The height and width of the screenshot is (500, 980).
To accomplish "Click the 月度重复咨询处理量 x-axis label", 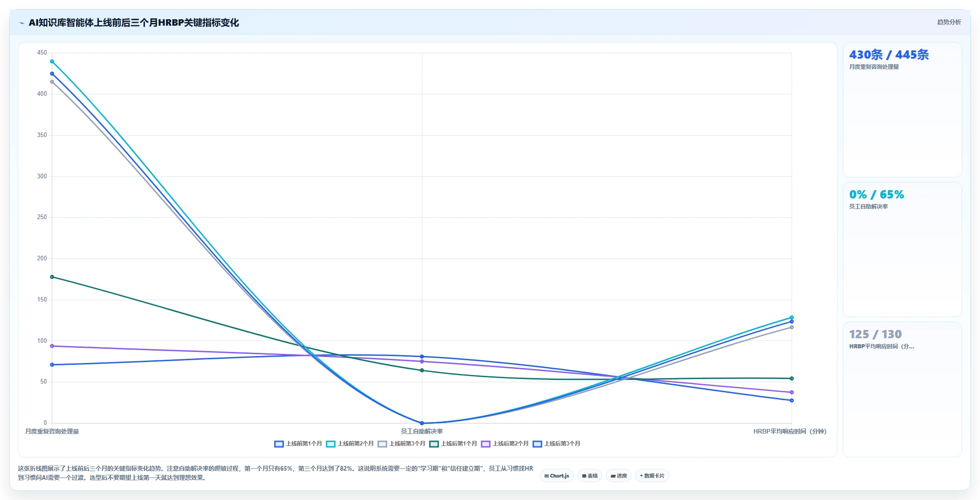I will point(52,431).
